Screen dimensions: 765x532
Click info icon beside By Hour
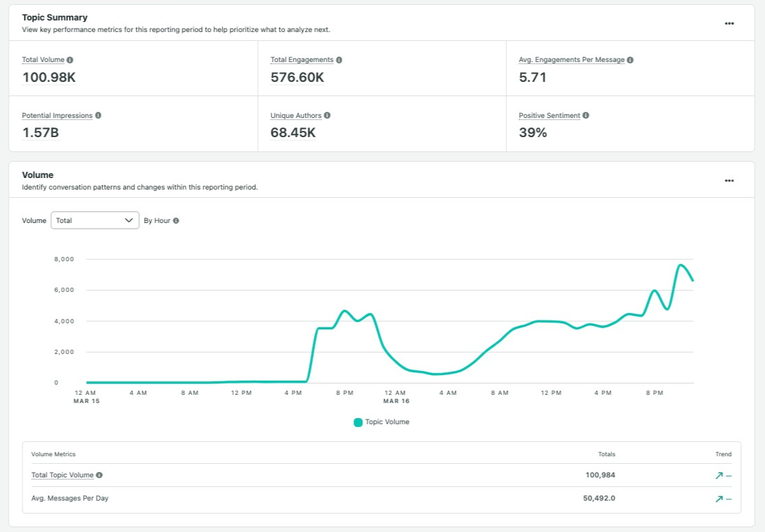[x=176, y=221]
